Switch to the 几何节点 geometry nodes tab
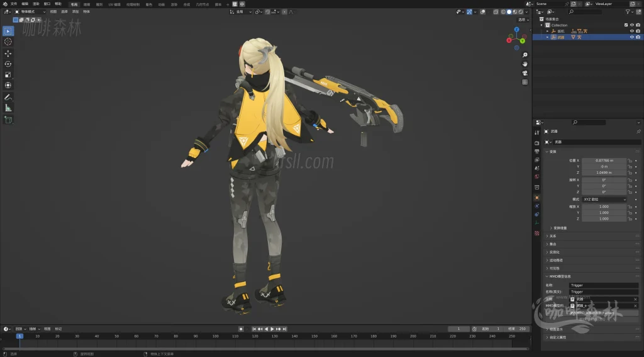This screenshot has width=644, height=357. pos(202,4)
